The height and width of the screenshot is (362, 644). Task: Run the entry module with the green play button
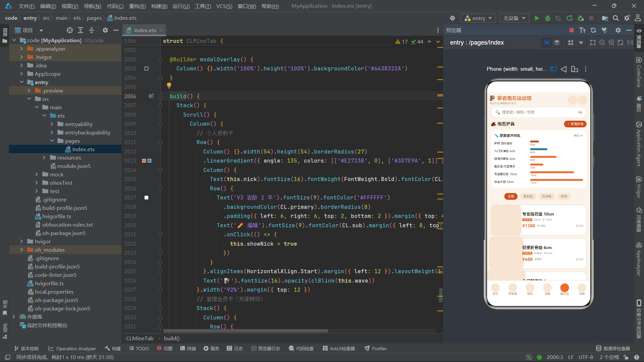point(537,18)
